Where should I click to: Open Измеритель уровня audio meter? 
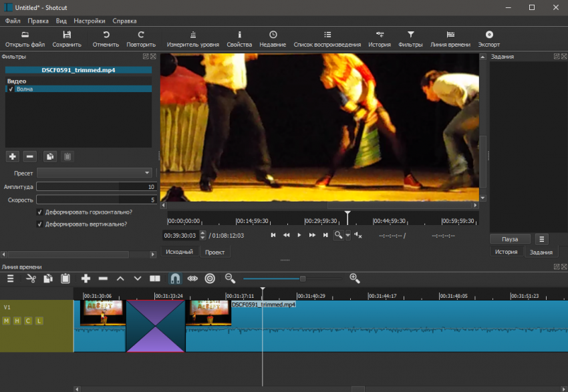point(192,39)
